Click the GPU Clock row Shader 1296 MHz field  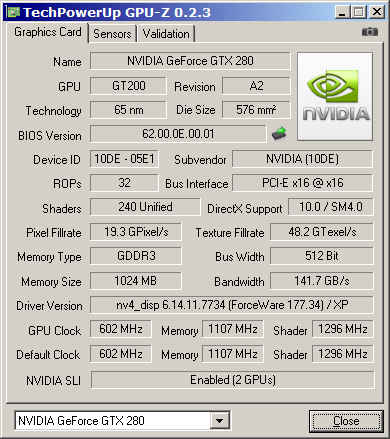click(x=343, y=329)
